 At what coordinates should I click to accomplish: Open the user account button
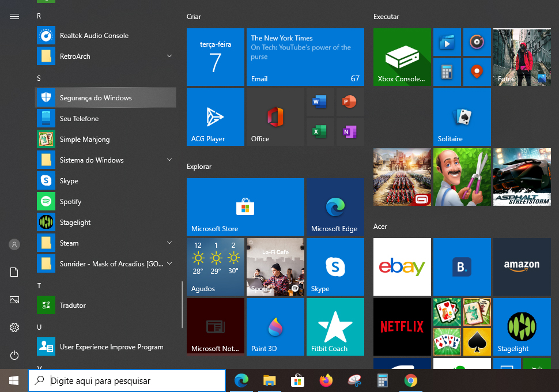point(14,244)
